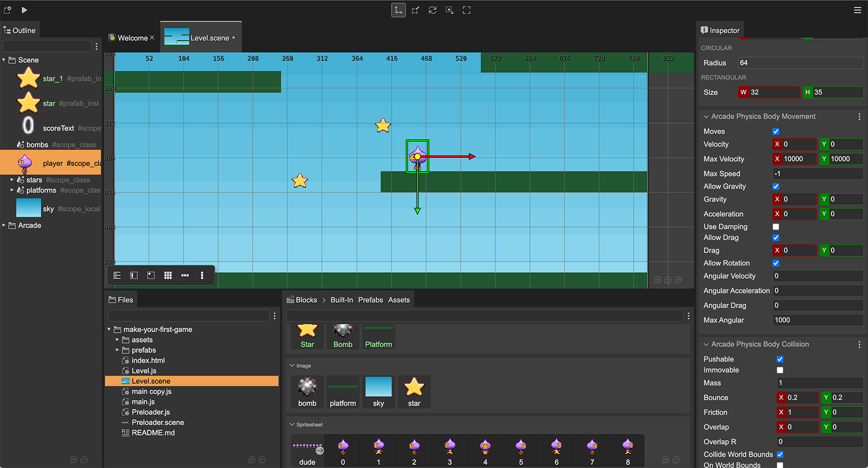The height and width of the screenshot is (468, 868).
Task: Open Blocks panel options menu
Action: (688, 316)
